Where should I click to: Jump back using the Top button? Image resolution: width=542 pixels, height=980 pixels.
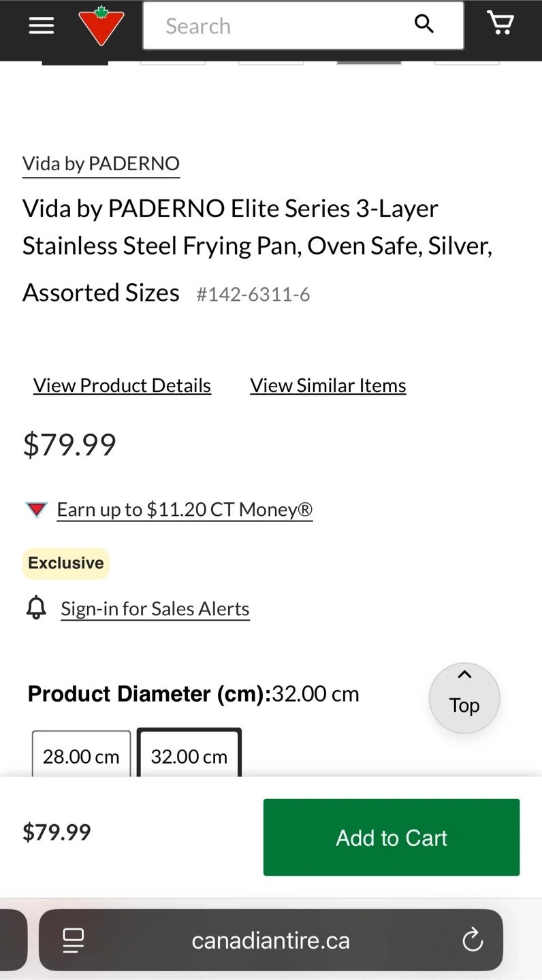(x=464, y=697)
